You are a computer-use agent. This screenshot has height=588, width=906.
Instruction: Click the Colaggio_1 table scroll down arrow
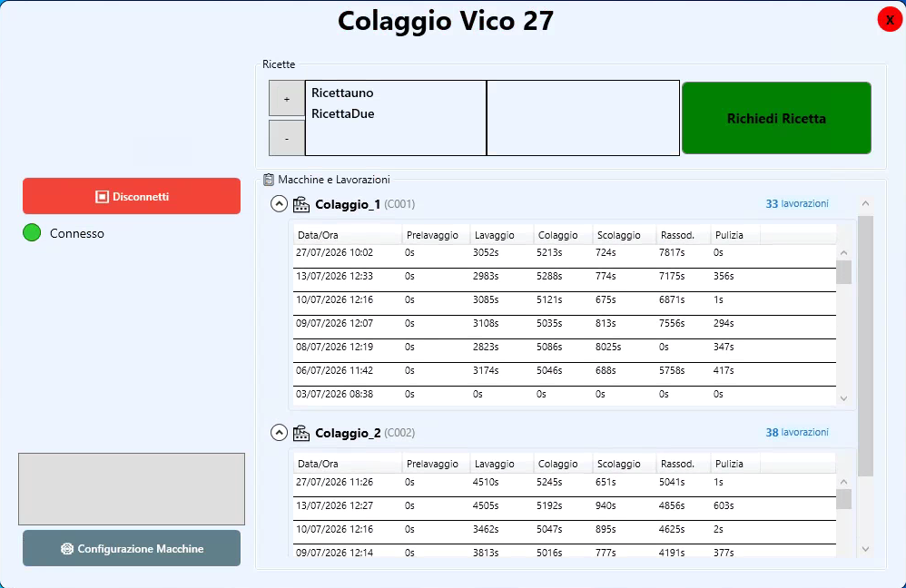tap(843, 398)
